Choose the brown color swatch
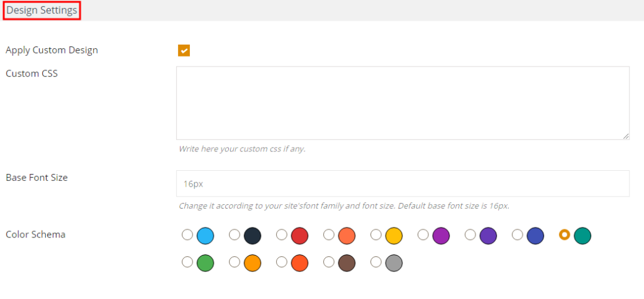Viewport: 644px width, 299px height. point(347,263)
